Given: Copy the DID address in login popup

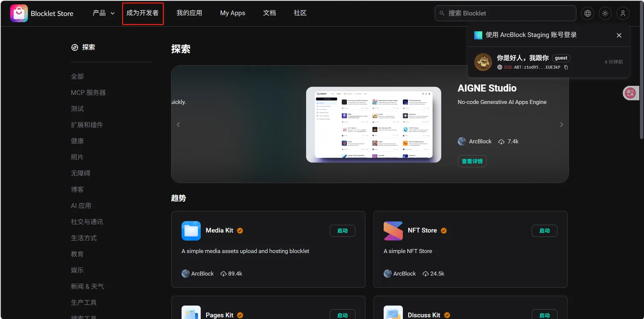Looking at the screenshot, I should click(566, 67).
